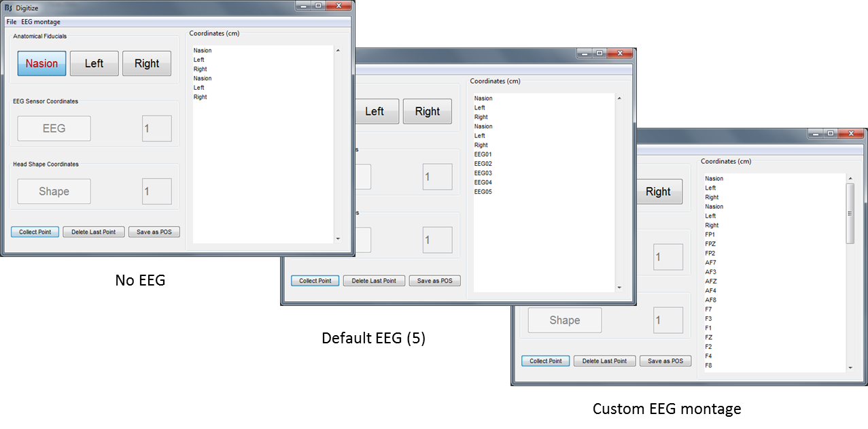This screenshot has width=868, height=429.
Task: Click Delete Last Point in Custom EEG montage window
Action: pos(604,361)
